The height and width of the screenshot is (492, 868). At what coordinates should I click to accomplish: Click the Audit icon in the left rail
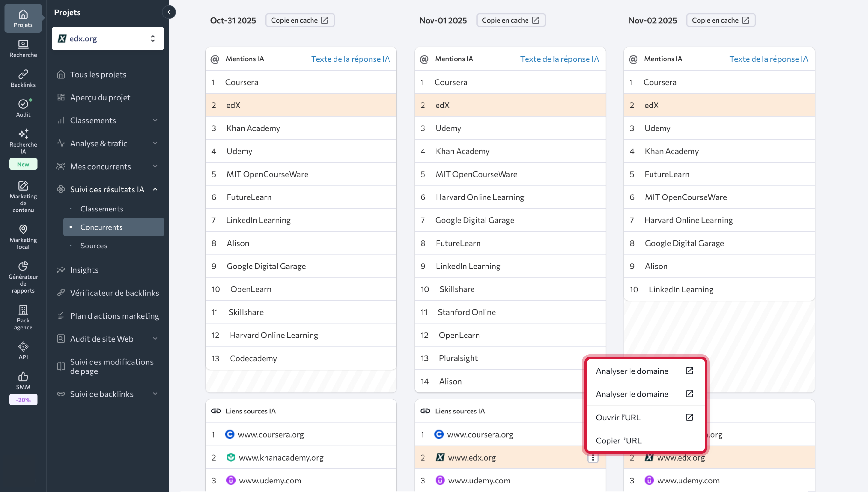pyautogui.click(x=23, y=108)
